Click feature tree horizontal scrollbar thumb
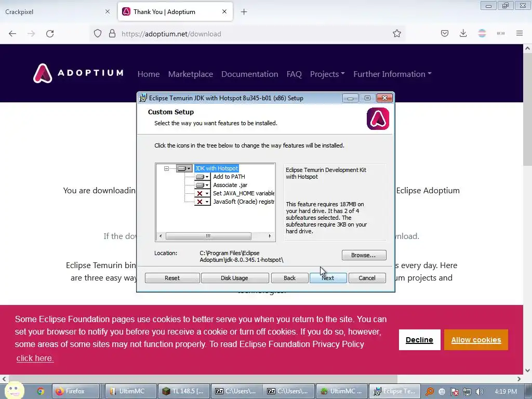This screenshot has height=399, width=532. coord(208,236)
